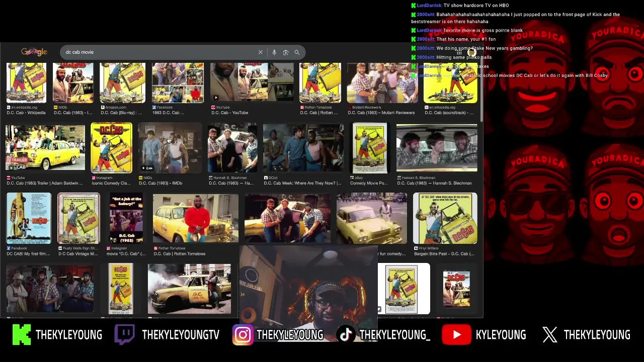Screen dimensions: 644x362
Task: Open the IMDb 0:44 video clip thumbnail
Action: coord(170,148)
